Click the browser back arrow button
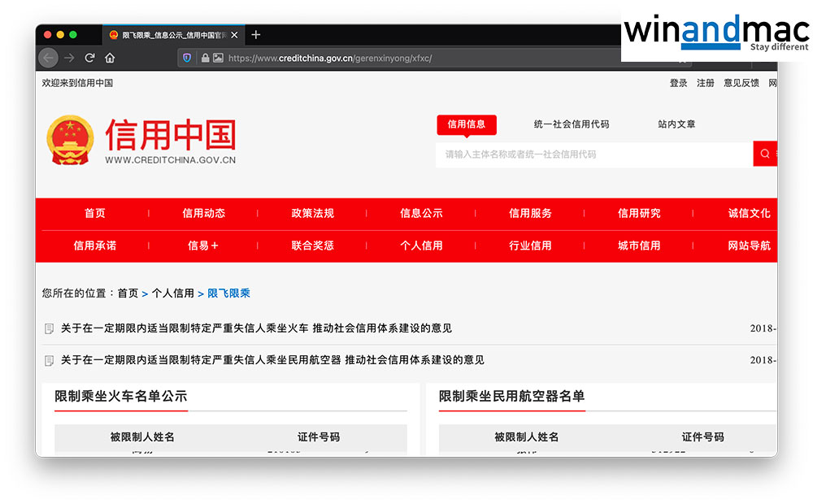Viewport: 813px width, 504px height. click(49, 58)
